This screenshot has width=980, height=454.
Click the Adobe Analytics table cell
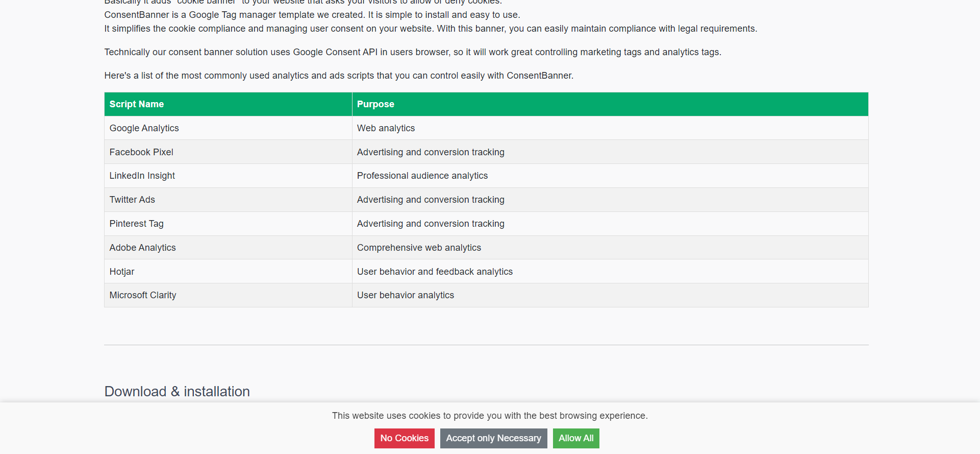point(228,248)
